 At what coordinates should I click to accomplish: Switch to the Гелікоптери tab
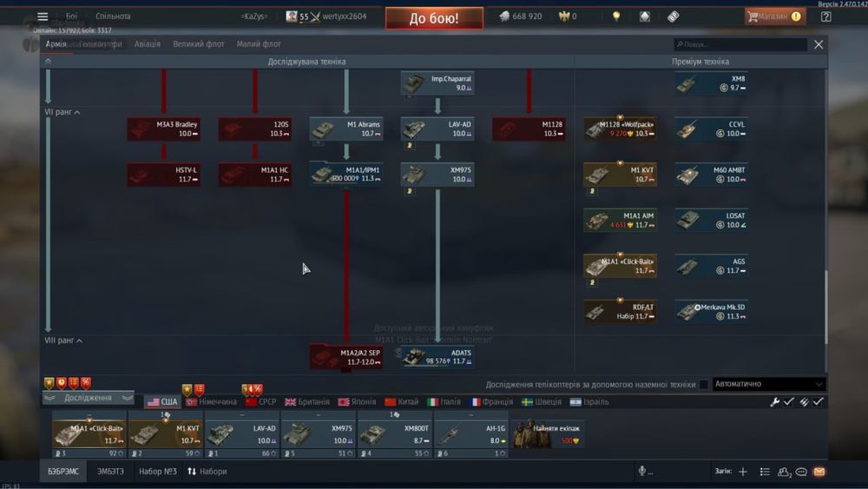point(100,43)
